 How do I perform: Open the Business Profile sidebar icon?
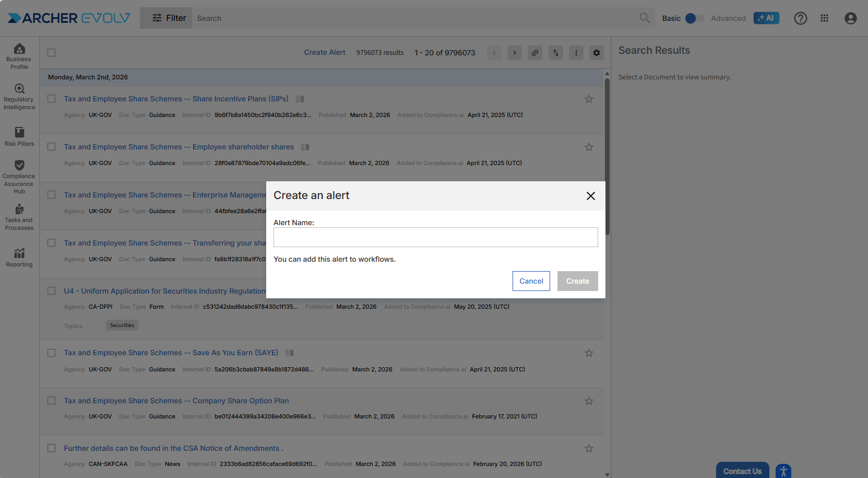(x=19, y=55)
